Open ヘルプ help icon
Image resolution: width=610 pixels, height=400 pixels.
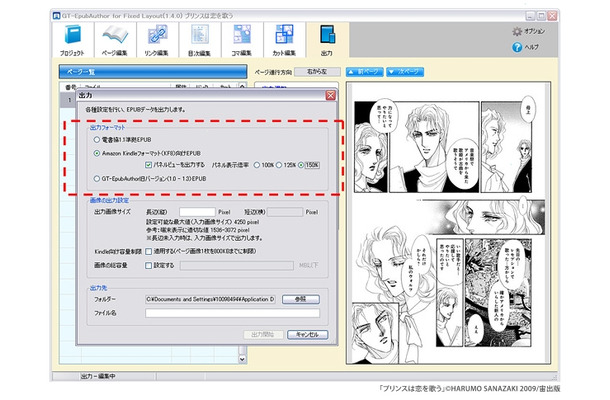525,47
